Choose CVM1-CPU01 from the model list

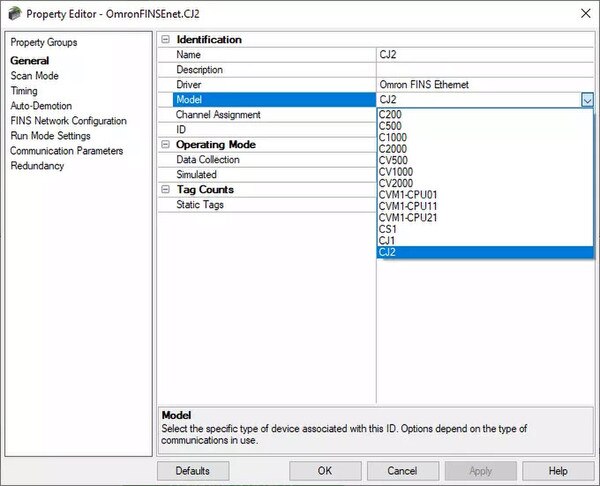(x=485, y=195)
